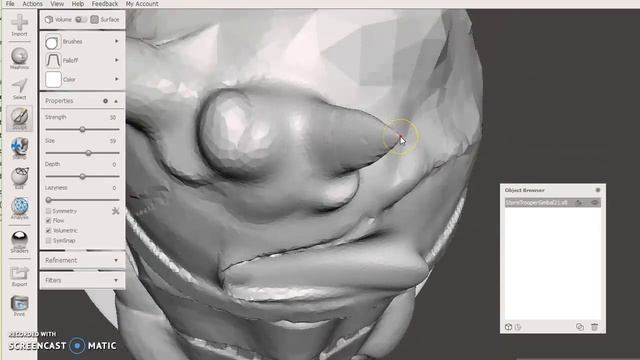
Task: Open the Stamp tool with blue star
Action: point(19,147)
